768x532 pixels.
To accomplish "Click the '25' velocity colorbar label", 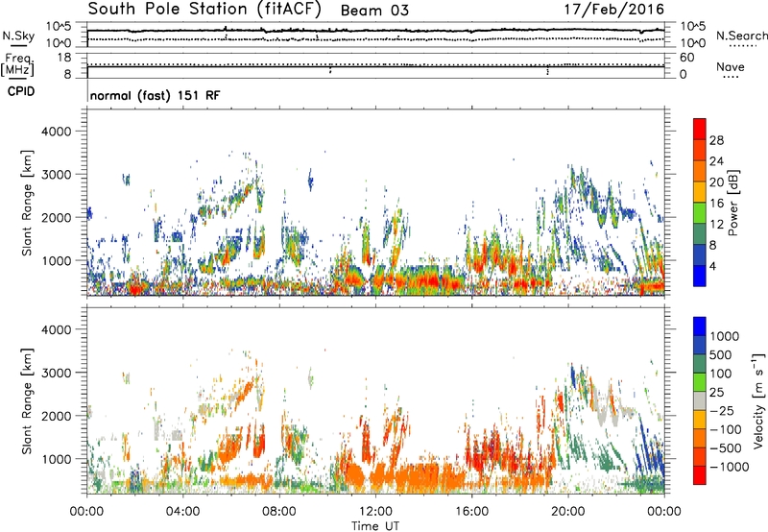I will point(716,392).
